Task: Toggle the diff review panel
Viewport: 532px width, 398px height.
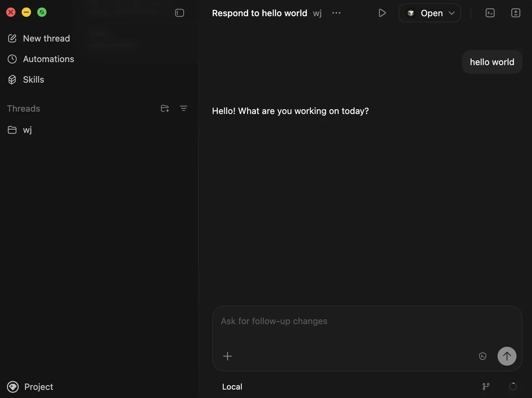Action: [x=516, y=13]
